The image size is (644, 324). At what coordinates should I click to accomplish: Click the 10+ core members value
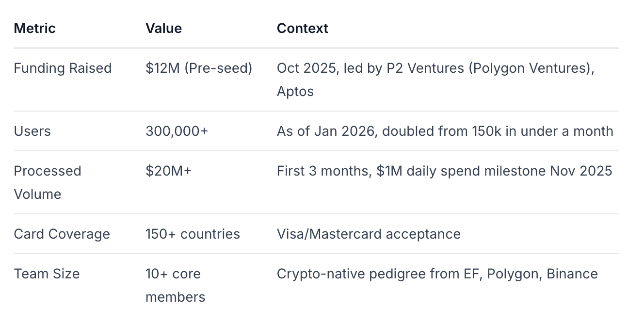coord(175,285)
